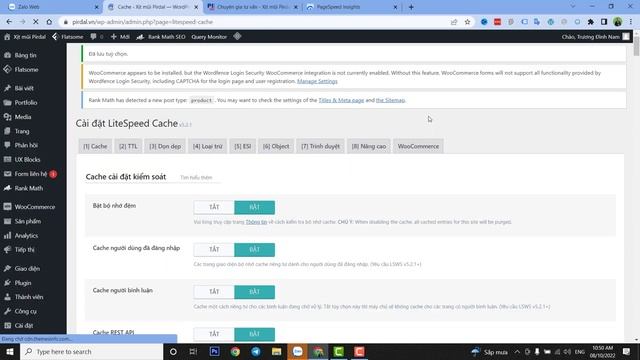This screenshot has height=360, width=640.
Task: Open Analytics sidebar menu
Action: pyautogui.click(x=26, y=236)
